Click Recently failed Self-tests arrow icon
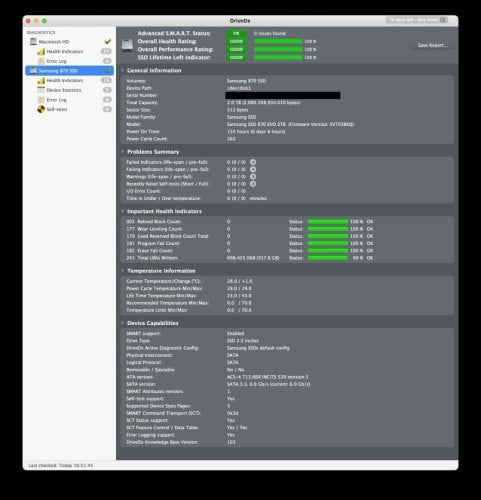Image resolution: width=481 pixels, height=500 pixels. coord(253,184)
